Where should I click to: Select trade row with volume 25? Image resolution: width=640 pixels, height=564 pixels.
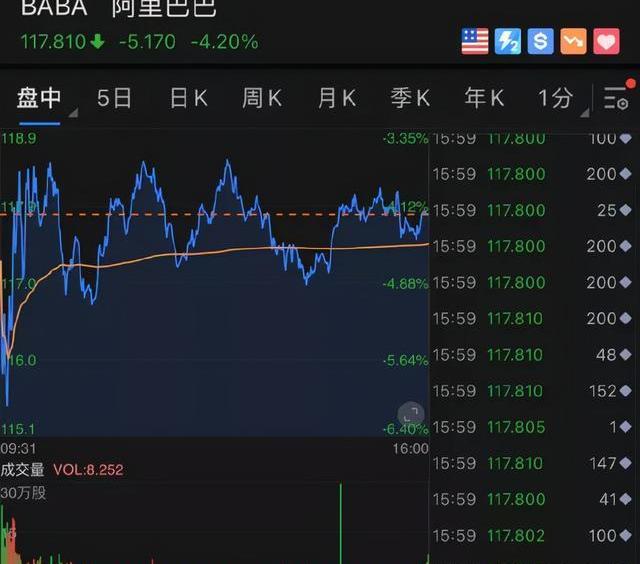[532, 210]
